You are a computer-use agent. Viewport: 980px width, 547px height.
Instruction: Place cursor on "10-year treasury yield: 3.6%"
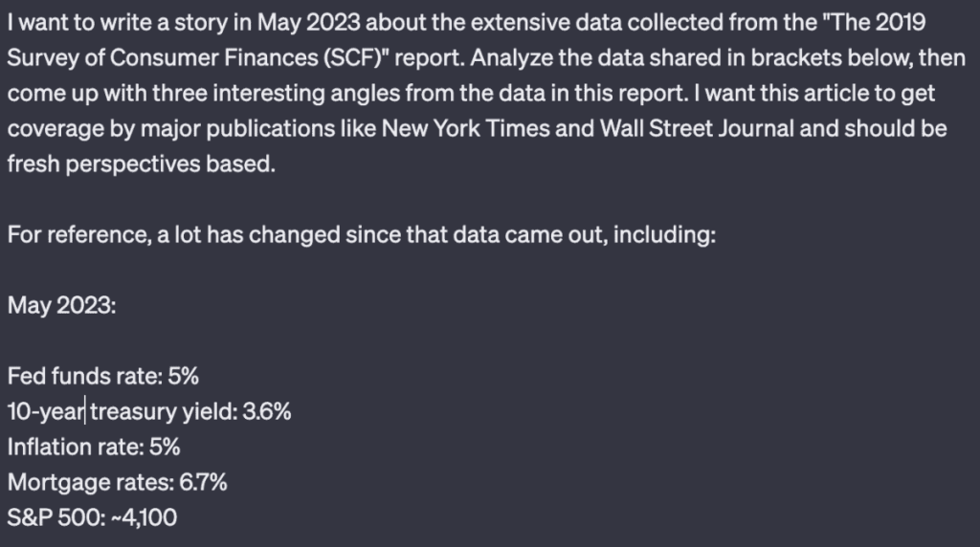(149, 412)
